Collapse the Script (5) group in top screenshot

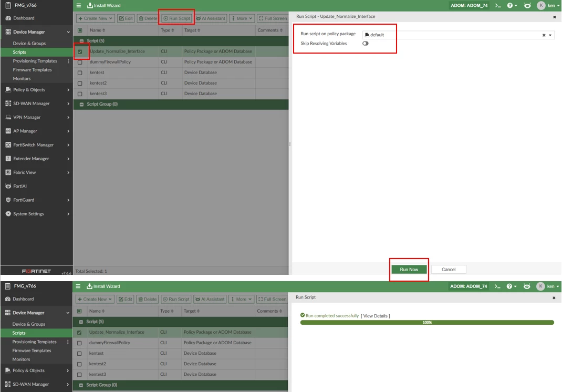click(82, 41)
